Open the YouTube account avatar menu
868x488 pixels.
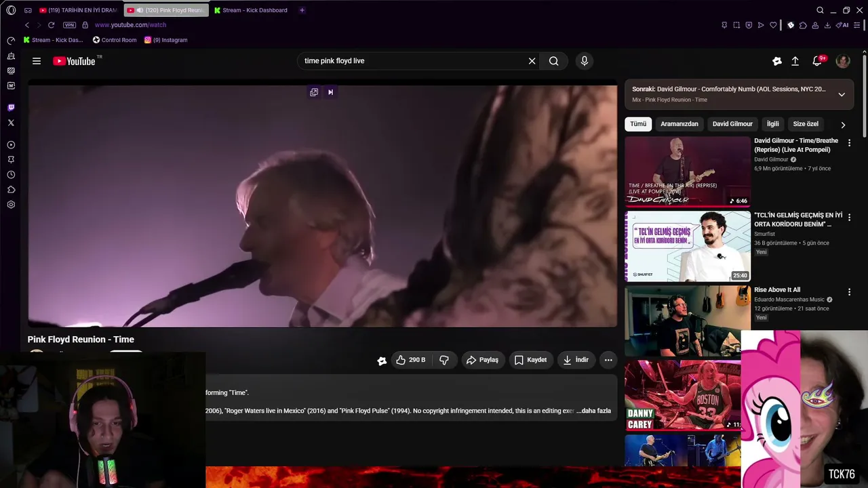843,61
